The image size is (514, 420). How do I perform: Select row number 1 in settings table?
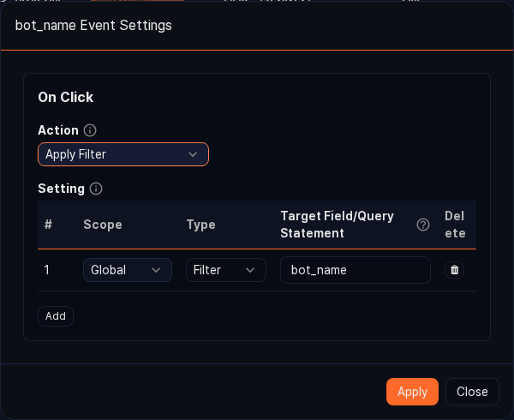point(47,270)
